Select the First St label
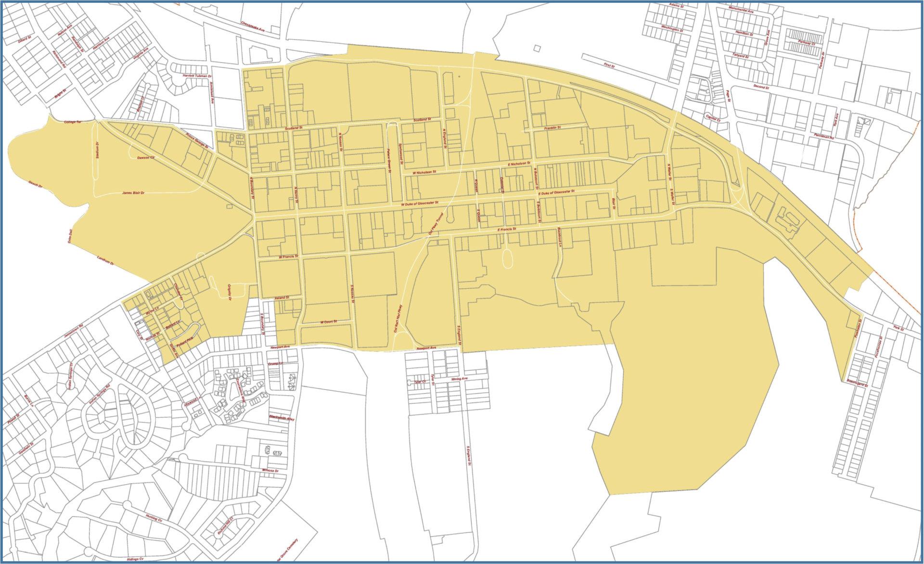924x564 pixels. pos(610,64)
